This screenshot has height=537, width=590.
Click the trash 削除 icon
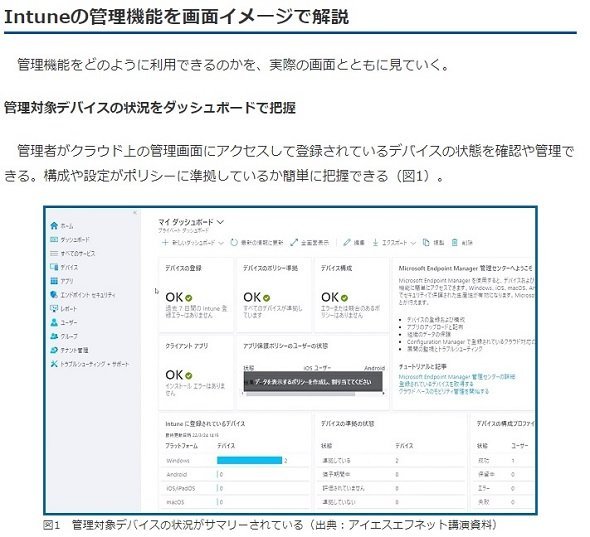pyautogui.click(x=455, y=243)
